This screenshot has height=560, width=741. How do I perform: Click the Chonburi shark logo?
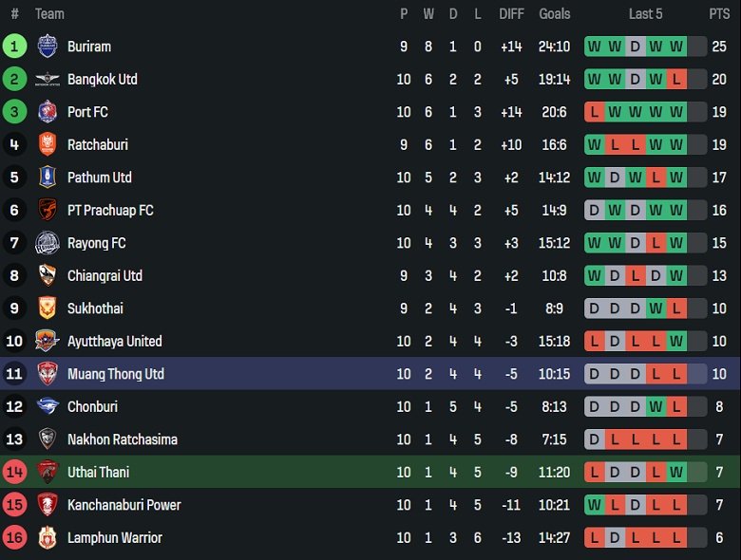[x=47, y=407]
